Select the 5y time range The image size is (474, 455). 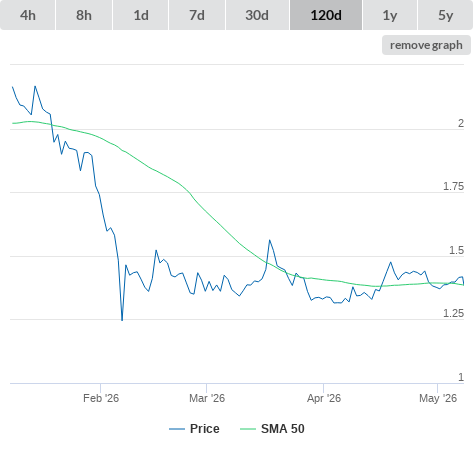(x=445, y=15)
